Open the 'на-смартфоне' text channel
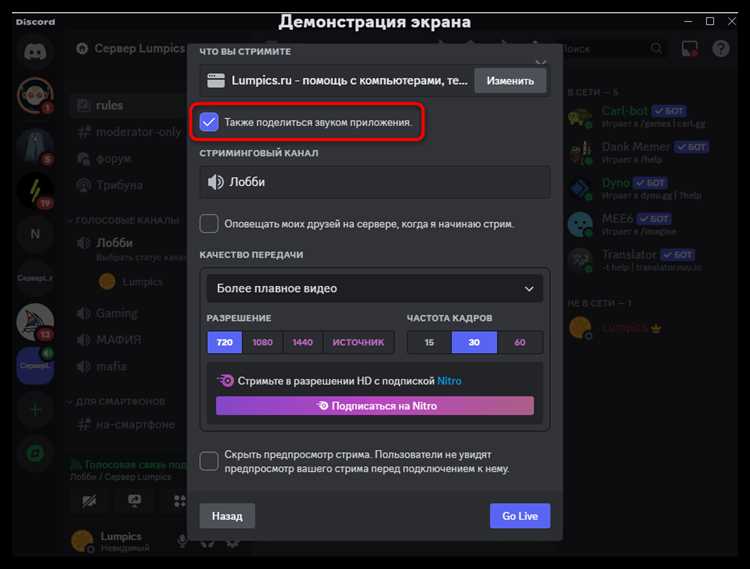 click(128, 425)
